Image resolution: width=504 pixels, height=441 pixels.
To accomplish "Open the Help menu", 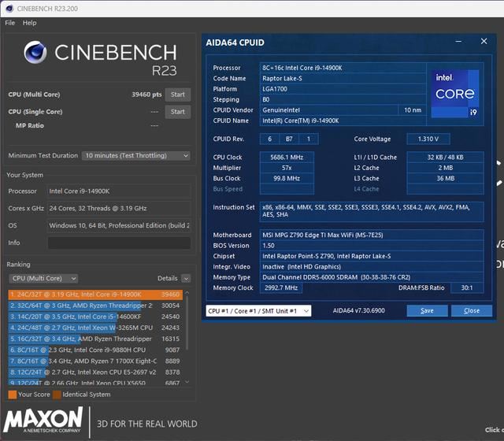I will (x=29, y=23).
